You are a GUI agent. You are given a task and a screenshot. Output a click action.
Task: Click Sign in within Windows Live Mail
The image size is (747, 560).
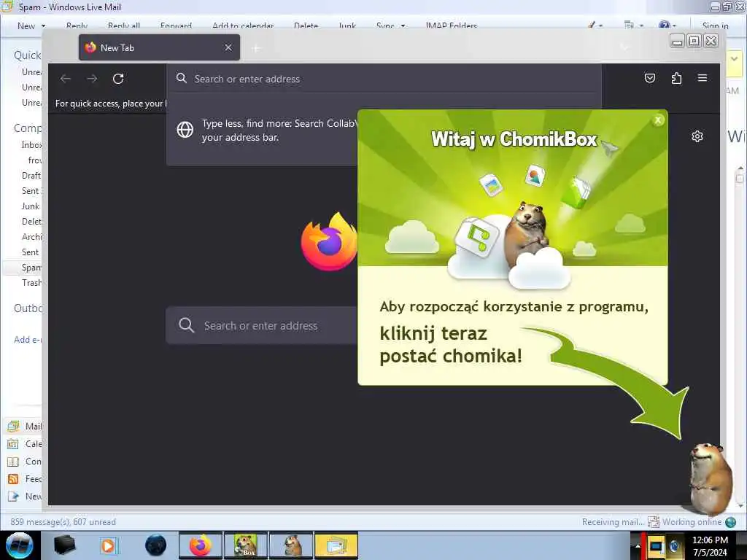715,26
